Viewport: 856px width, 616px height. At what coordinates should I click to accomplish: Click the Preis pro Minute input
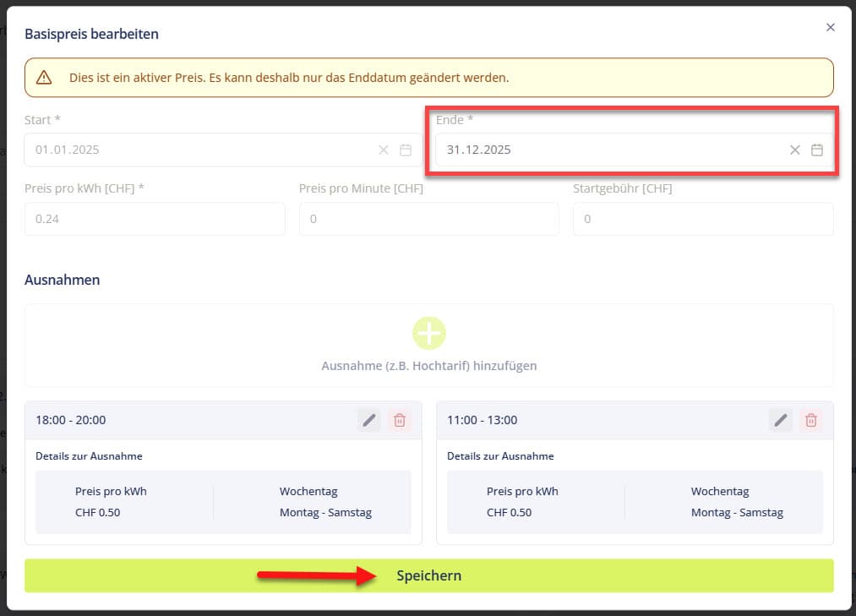pyautogui.click(x=428, y=219)
